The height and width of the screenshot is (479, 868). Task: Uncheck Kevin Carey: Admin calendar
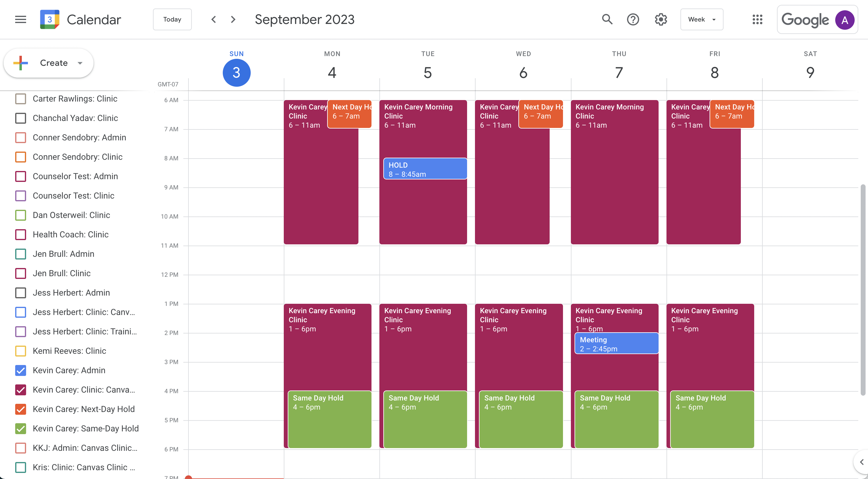coord(21,370)
